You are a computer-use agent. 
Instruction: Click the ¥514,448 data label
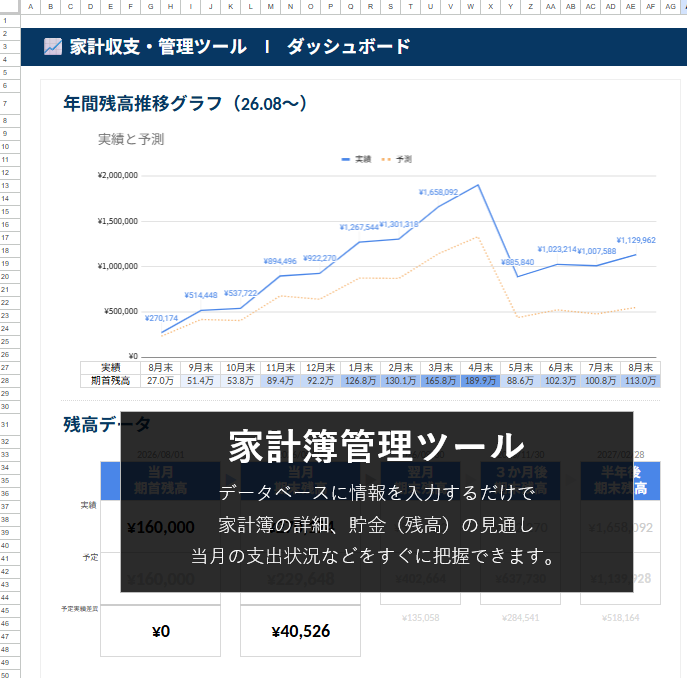point(201,295)
